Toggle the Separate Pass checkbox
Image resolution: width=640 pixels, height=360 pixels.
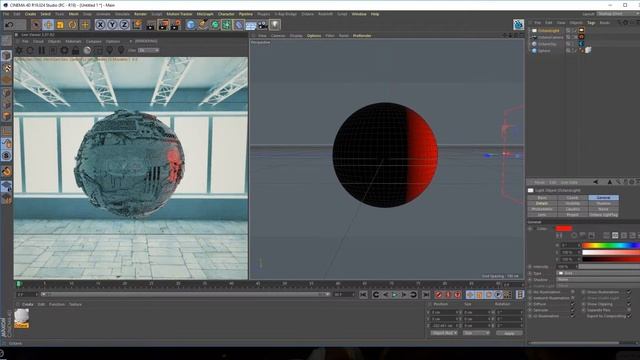[x=629, y=310]
